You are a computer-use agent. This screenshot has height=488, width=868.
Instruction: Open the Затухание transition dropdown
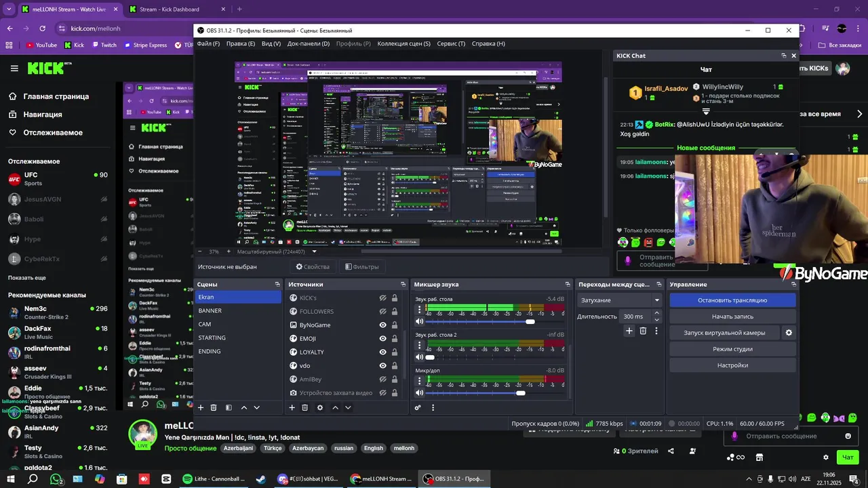[620, 300]
